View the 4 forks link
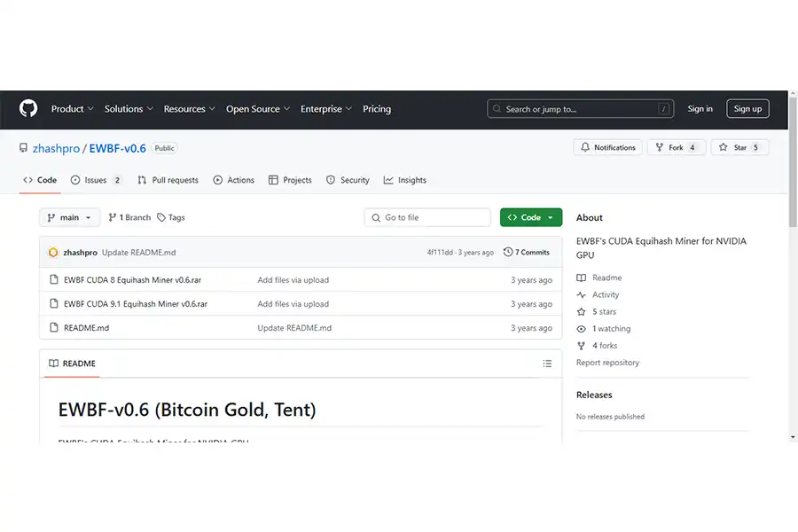 [597, 346]
